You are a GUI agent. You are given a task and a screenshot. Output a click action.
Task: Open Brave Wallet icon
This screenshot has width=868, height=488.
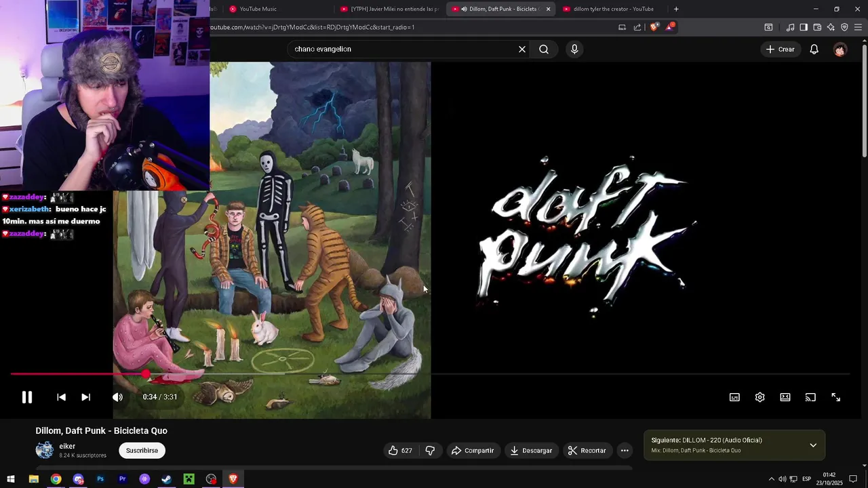click(x=817, y=27)
